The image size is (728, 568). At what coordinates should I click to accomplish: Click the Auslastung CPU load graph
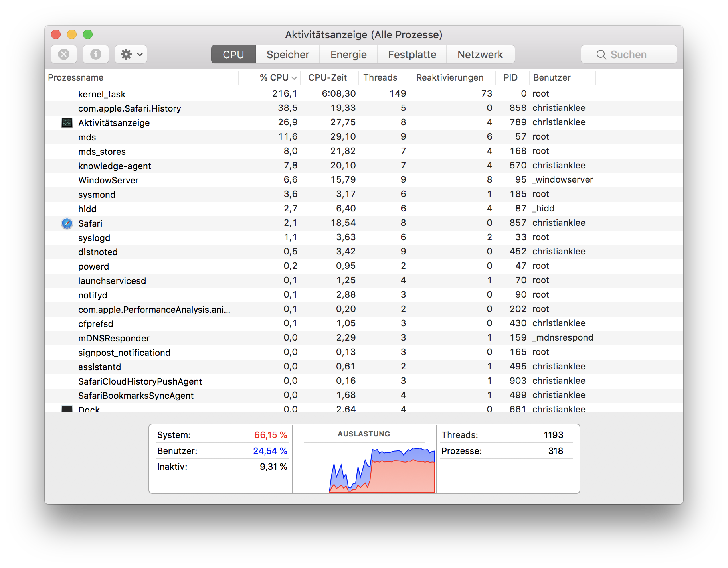[x=382, y=470]
